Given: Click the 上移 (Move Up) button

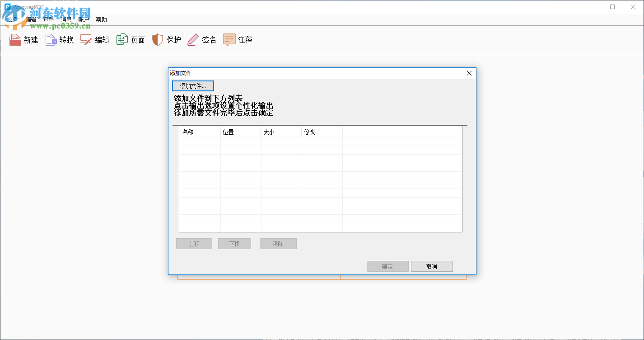Looking at the screenshot, I should point(194,243).
